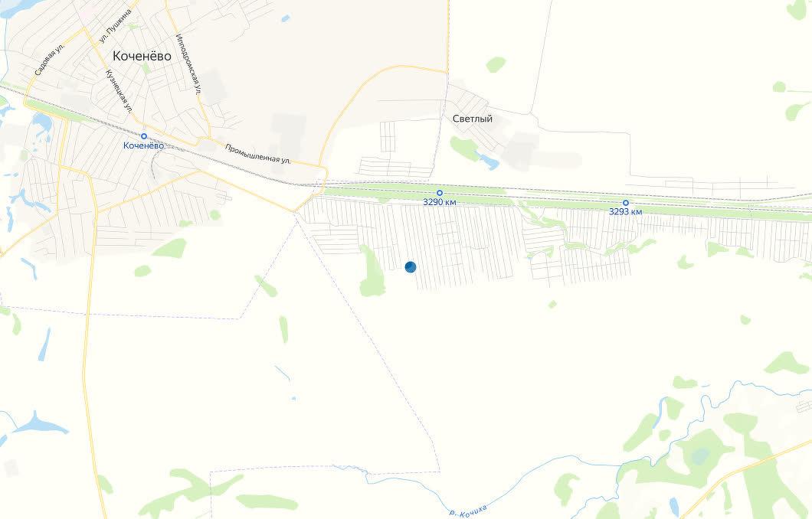Click the Садовая ул. street label
The image size is (812, 519).
[x=49, y=60]
